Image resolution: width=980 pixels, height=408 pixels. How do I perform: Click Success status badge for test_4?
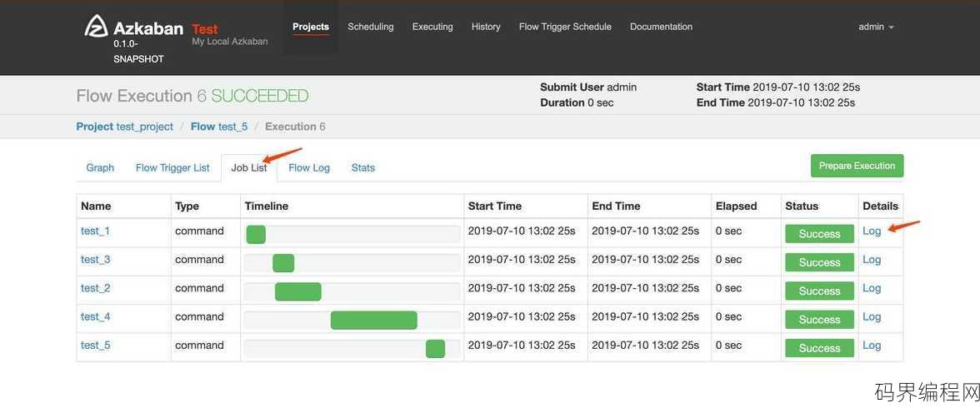(819, 319)
